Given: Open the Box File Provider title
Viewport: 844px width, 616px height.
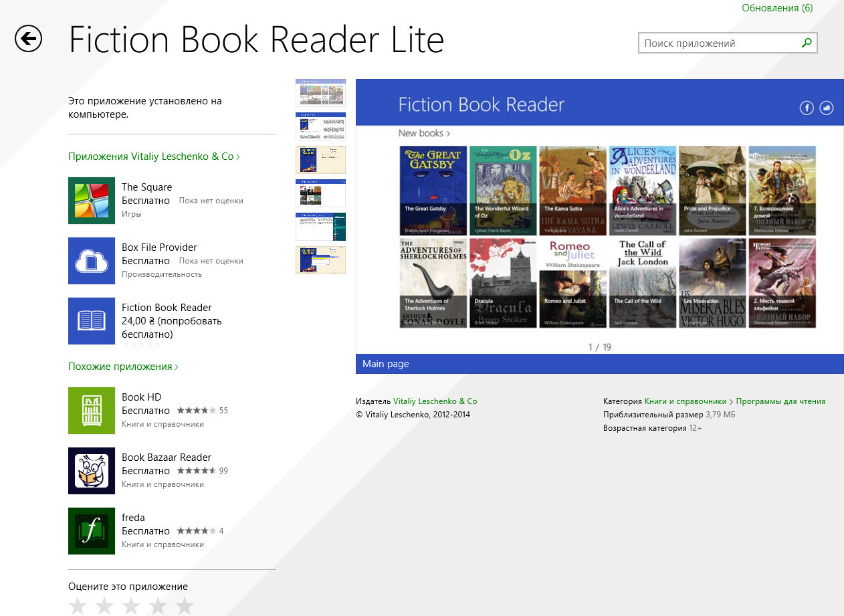Looking at the screenshot, I should (x=159, y=247).
